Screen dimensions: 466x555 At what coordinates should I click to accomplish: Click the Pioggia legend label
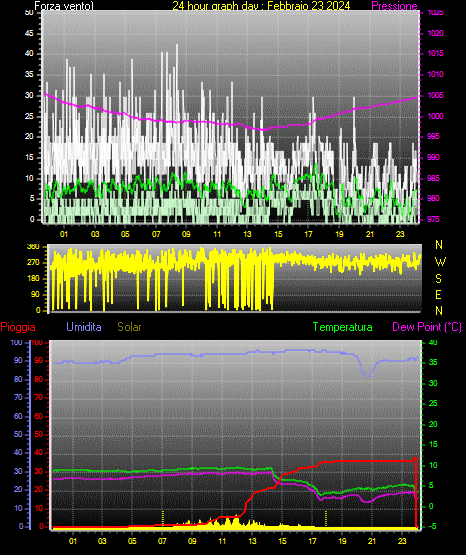click(18, 327)
